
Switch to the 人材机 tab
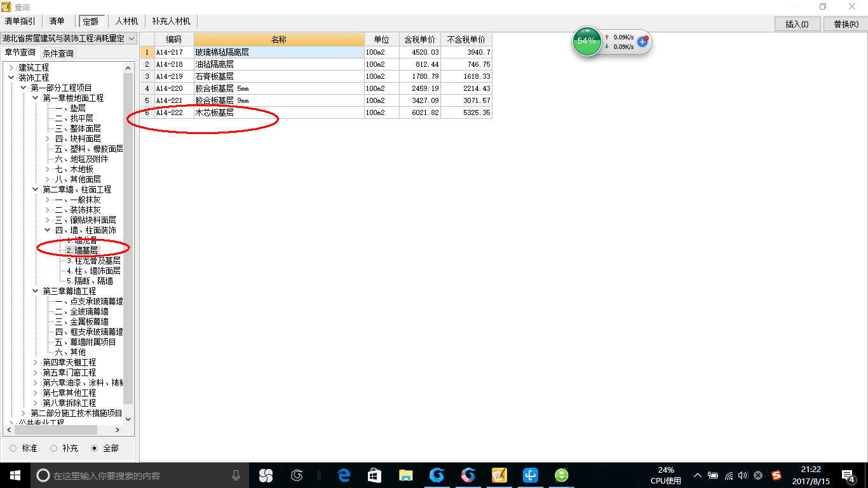[126, 21]
